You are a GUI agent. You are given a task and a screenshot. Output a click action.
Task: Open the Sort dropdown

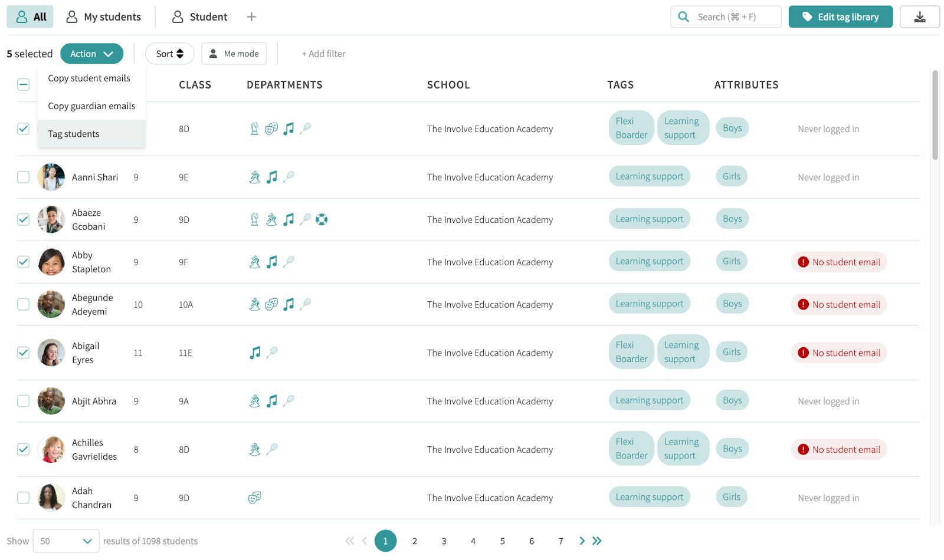point(170,54)
